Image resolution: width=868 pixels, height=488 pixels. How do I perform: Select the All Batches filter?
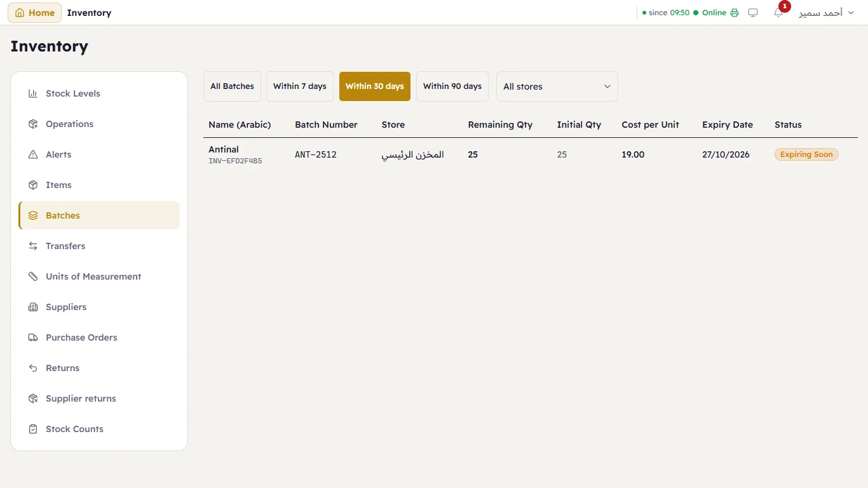coord(232,86)
